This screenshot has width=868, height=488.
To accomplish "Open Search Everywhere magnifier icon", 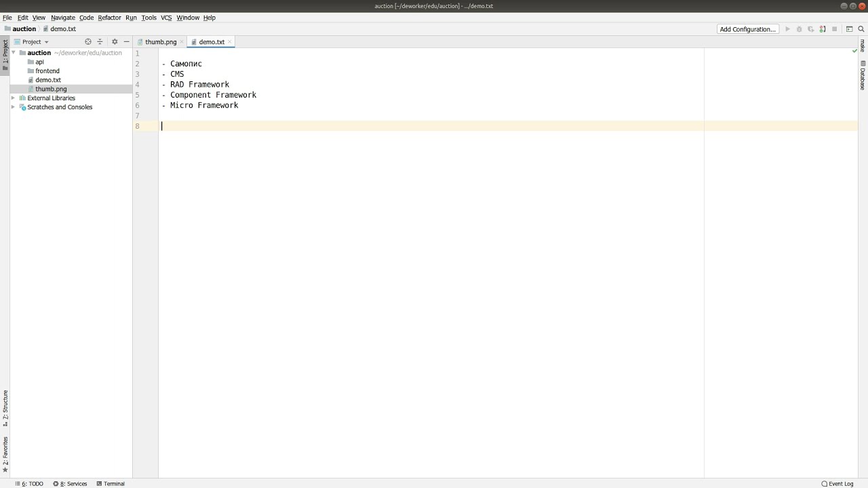I will [x=861, y=29].
